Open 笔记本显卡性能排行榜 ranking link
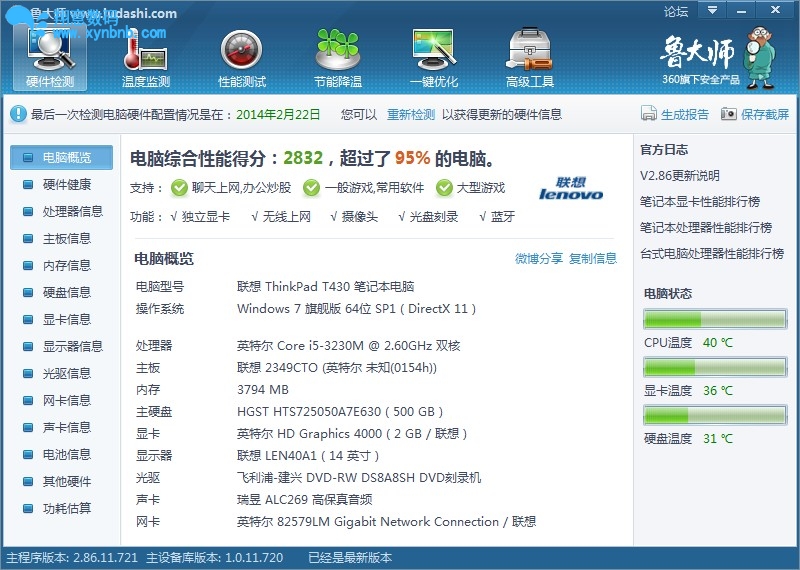Image resolution: width=800 pixels, height=570 pixels. point(700,202)
